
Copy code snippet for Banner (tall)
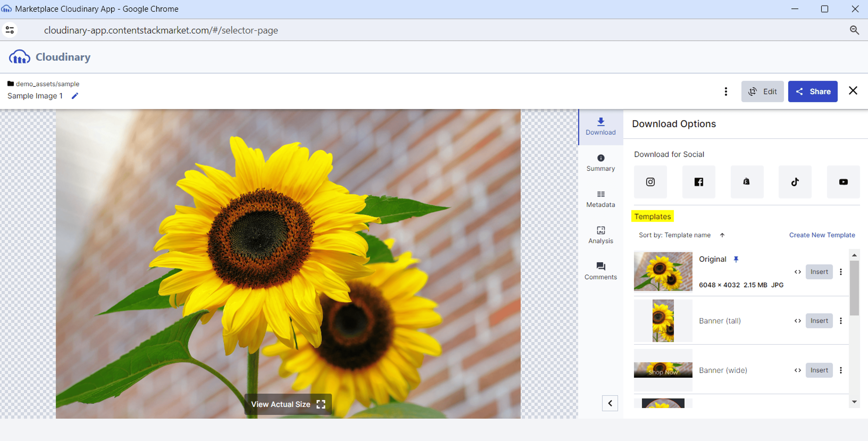point(797,321)
